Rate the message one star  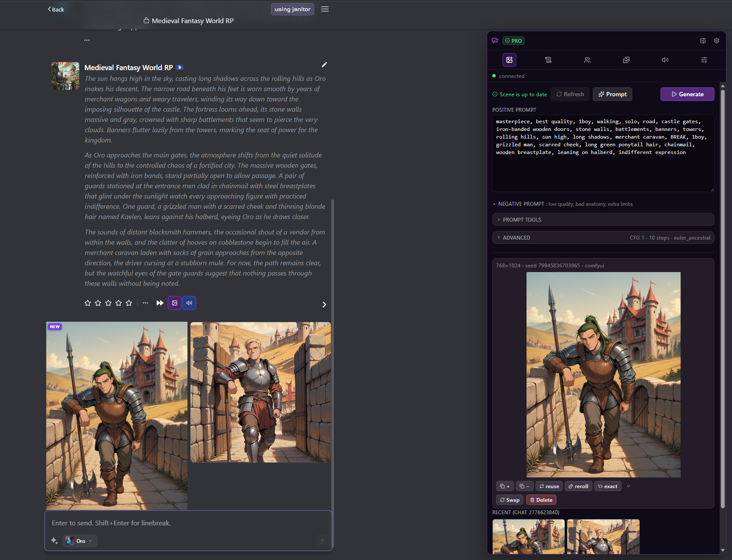88,303
